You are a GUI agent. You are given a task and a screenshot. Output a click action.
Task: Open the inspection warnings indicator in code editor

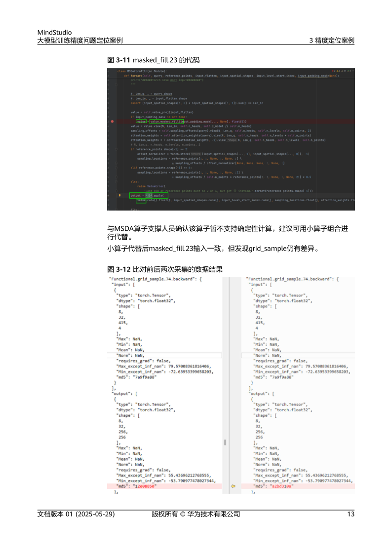coord(342,71)
